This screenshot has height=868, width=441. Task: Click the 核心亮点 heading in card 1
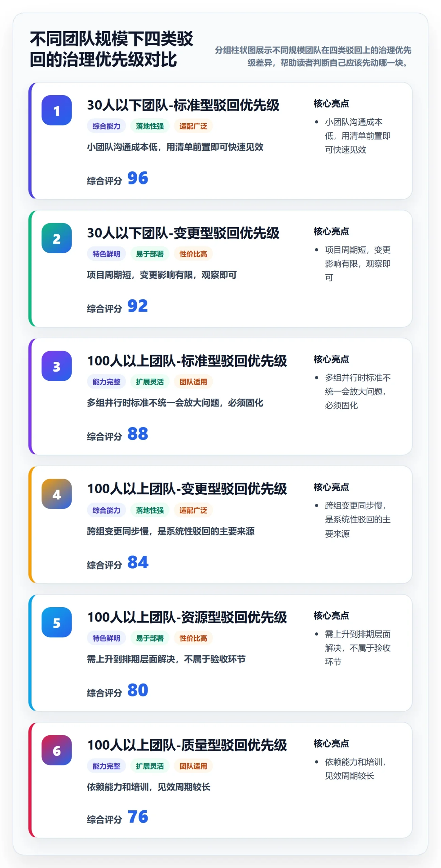[x=331, y=103]
